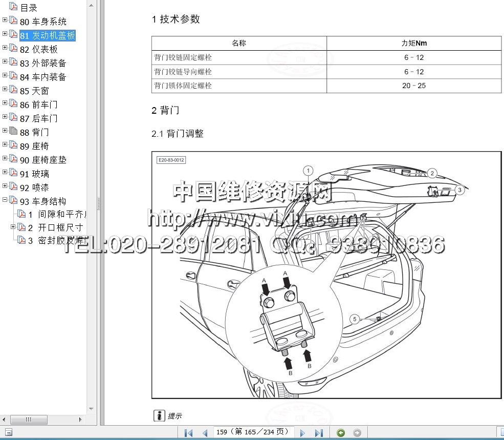Viewport: 504px width, 440px height.
Task: Go to the next page
Action: [302, 433]
